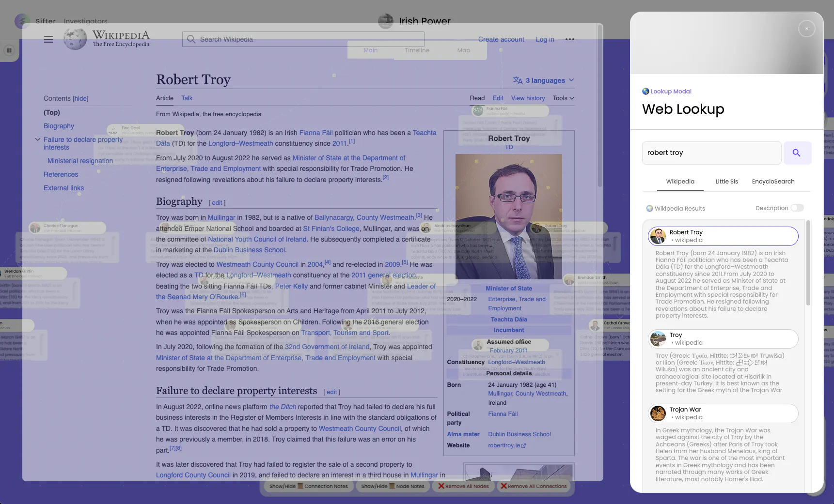The height and width of the screenshot is (504, 834).
Task: Open the View history tab
Action: pyautogui.click(x=528, y=98)
